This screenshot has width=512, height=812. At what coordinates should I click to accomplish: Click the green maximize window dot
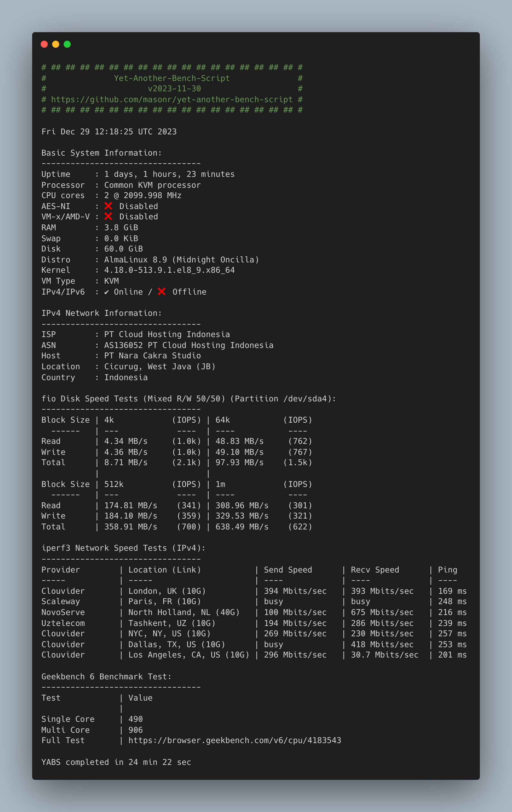coord(67,44)
